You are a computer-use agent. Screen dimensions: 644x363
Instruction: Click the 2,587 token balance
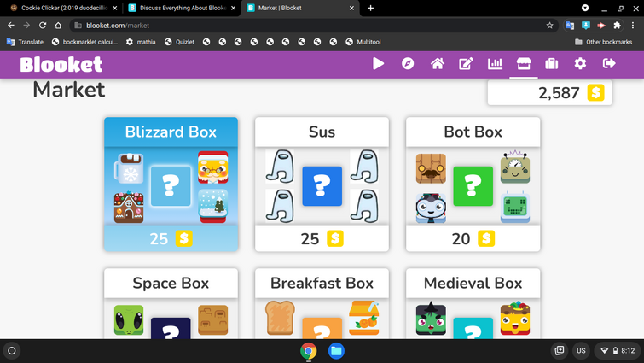pyautogui.click(x=549, y=93)
